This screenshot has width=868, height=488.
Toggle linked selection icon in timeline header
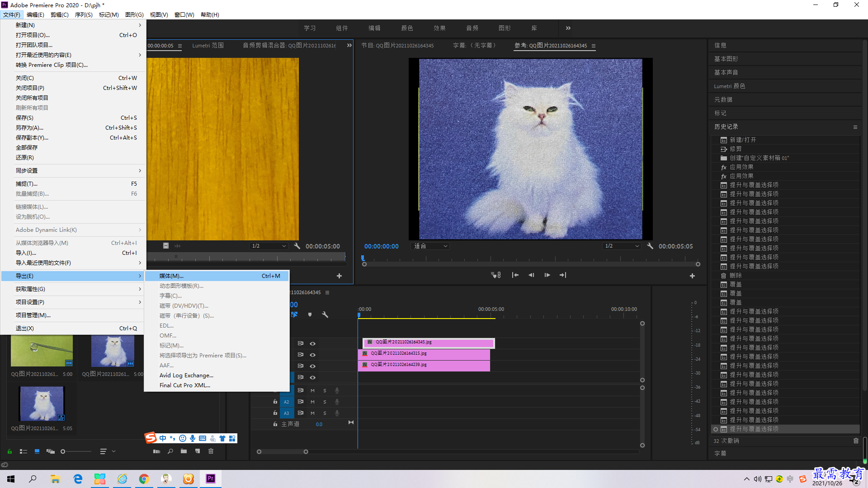coord(294,314)
